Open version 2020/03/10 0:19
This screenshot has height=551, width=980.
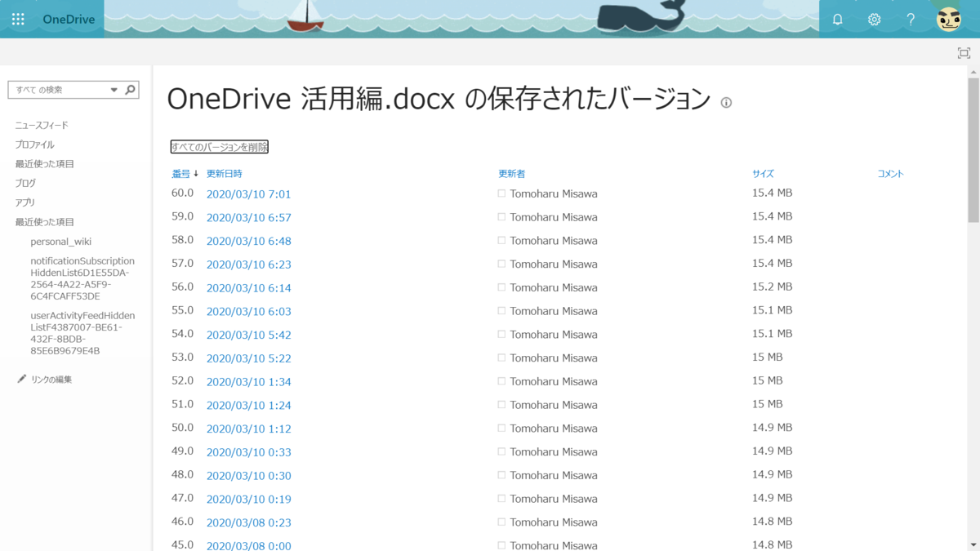[x=248, y=499]
